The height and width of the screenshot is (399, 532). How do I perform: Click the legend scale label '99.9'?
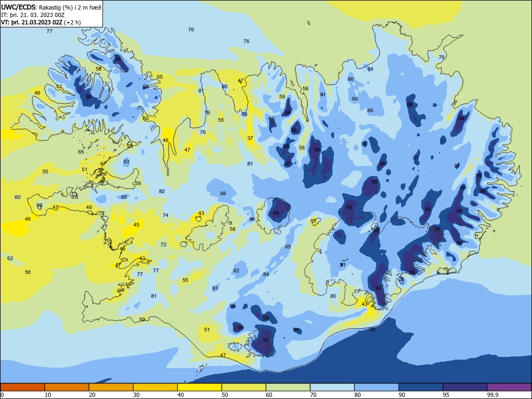[492, 395]
